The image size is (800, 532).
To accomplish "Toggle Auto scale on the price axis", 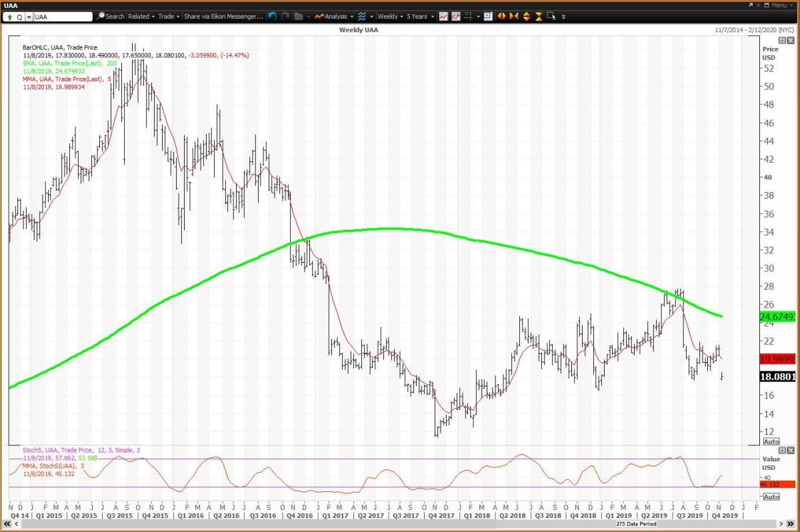I will [771, 441].
